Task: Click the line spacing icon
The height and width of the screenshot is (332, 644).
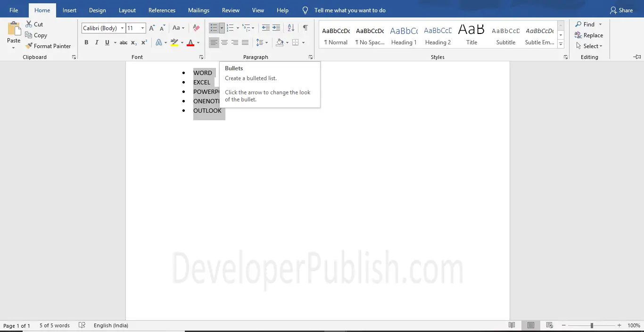Action: 260,42
